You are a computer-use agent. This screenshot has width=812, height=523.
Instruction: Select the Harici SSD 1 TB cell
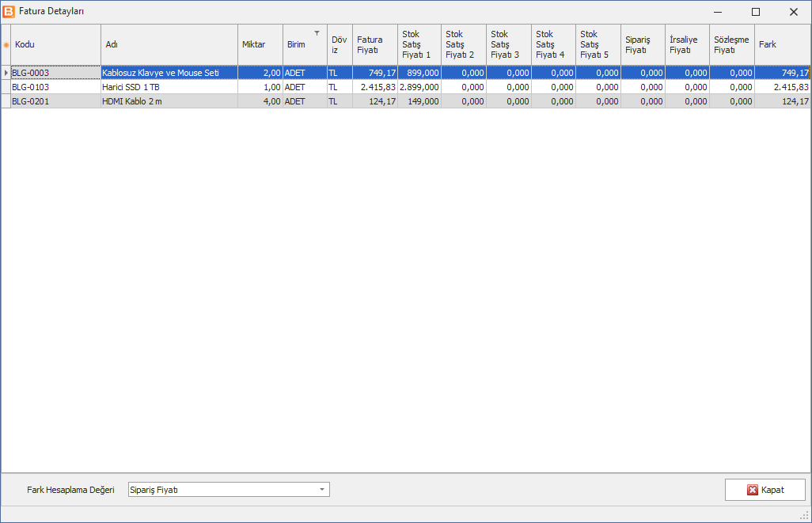169,87
